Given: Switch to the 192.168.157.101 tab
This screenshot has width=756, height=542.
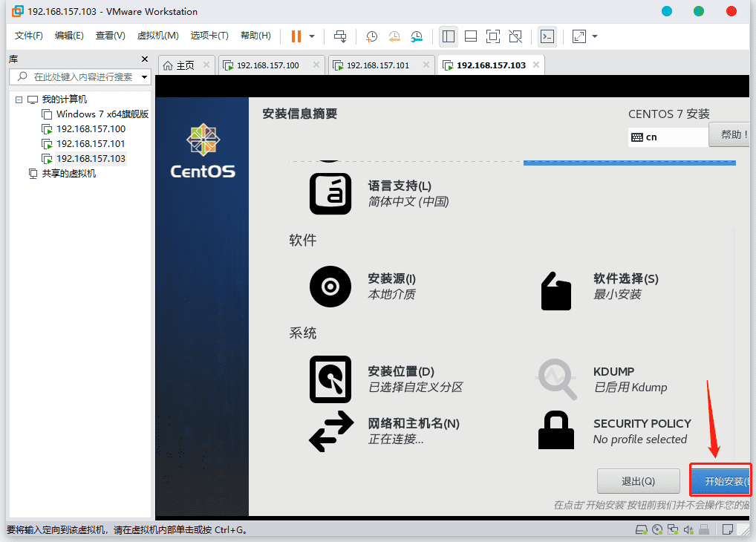Looking at the screenshot, I should (377, 65).
